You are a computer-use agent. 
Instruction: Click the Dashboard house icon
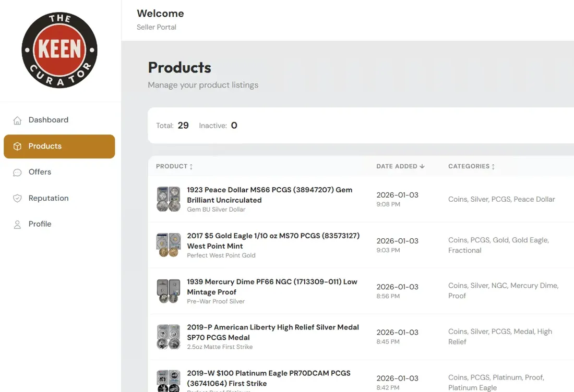17,120
